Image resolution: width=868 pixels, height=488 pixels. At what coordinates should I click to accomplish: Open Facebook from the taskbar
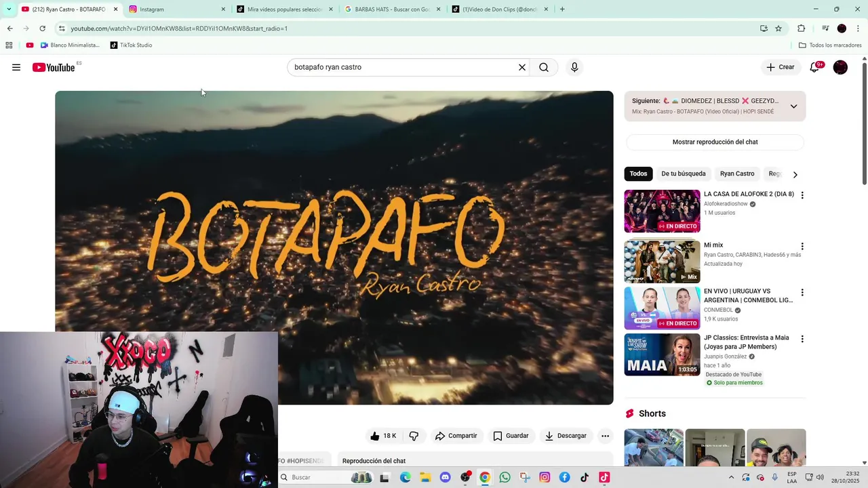564,477
